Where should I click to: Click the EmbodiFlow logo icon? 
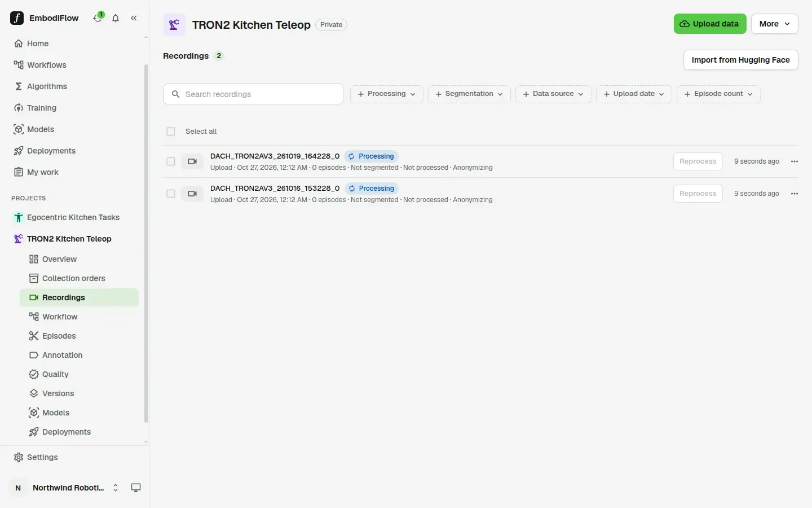click(17, 18)
